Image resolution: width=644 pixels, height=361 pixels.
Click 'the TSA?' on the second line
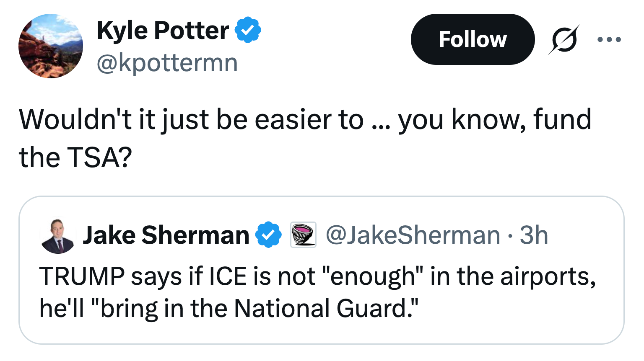click(x=75, y=158)
